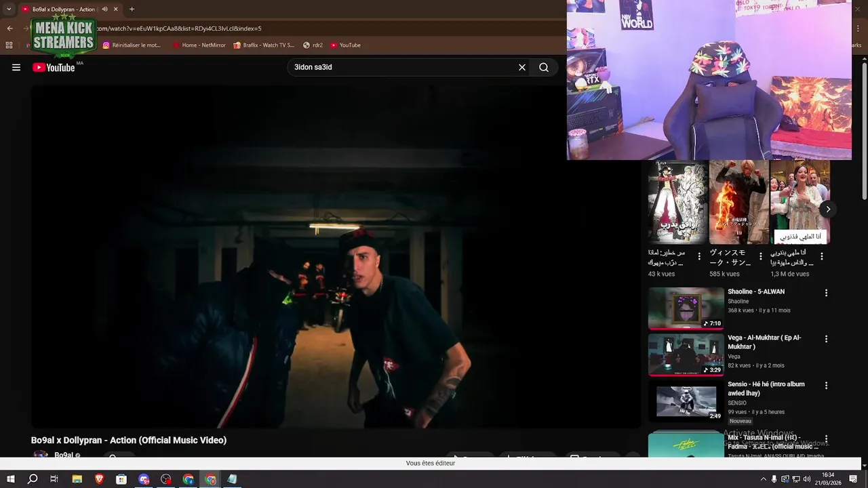The image size is (868, 488).
Task: Open browser tab search dropdown arrow
Action: 9,9
